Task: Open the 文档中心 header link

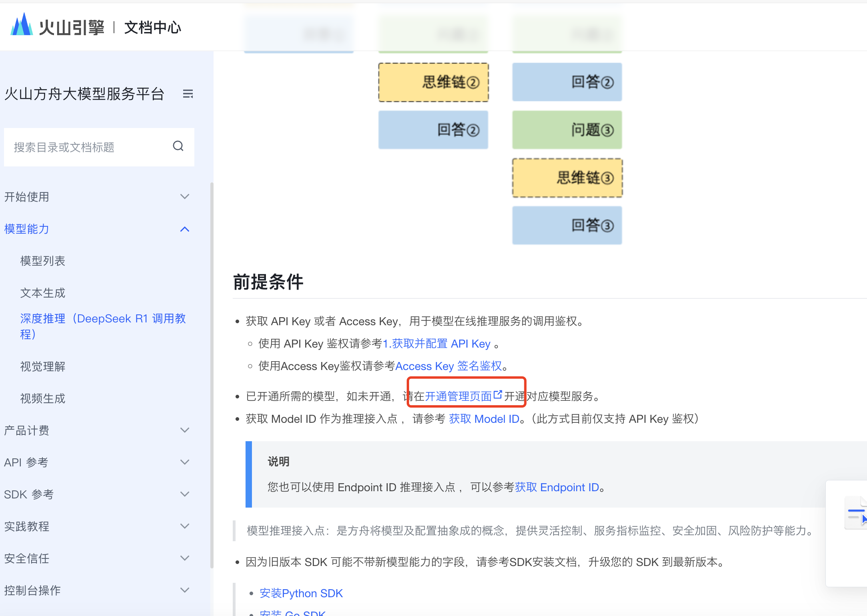Action: coord(153,28)
